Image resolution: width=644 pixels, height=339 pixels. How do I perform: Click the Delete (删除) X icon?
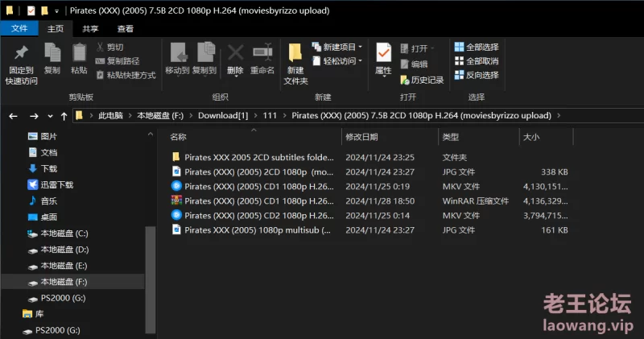(x=235, y=52)
